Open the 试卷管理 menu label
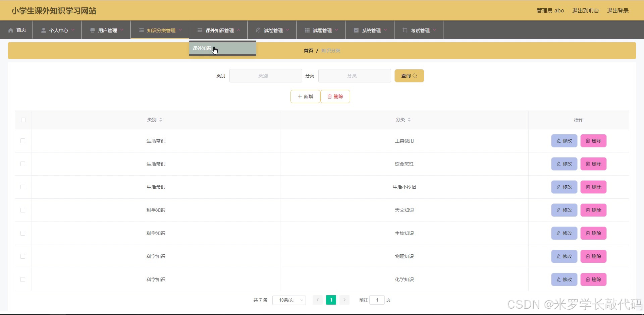Screen dimensions: 644x315 point(273,30)
